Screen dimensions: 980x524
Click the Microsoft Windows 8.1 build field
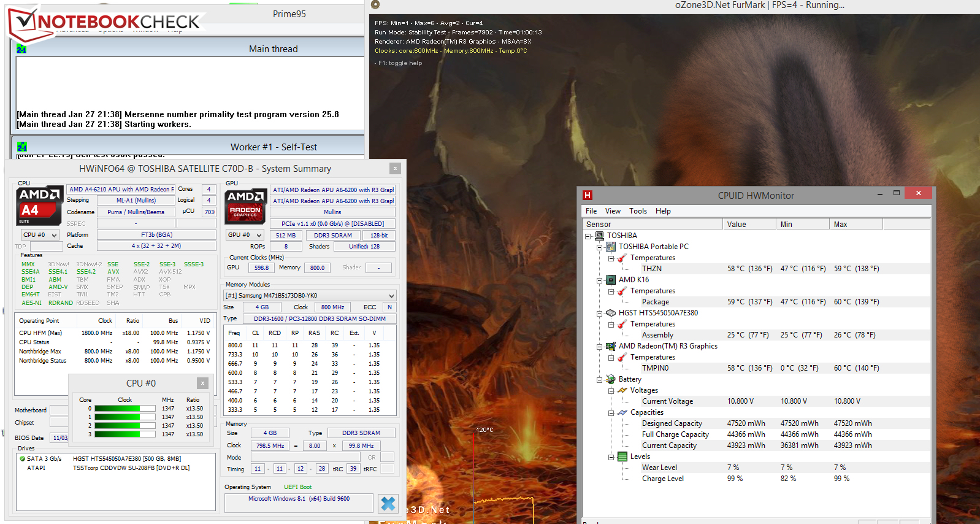(x=299, y=503)
